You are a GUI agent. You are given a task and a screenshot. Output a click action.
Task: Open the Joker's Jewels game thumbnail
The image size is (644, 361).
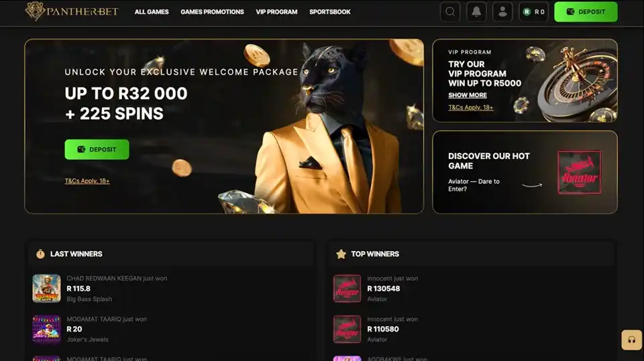pyautogui.click(x=46, y=329)
